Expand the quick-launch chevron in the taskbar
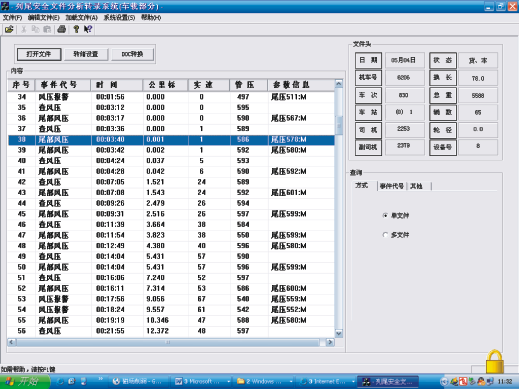This screenshot has width=519, height=389. click(100, 379)
